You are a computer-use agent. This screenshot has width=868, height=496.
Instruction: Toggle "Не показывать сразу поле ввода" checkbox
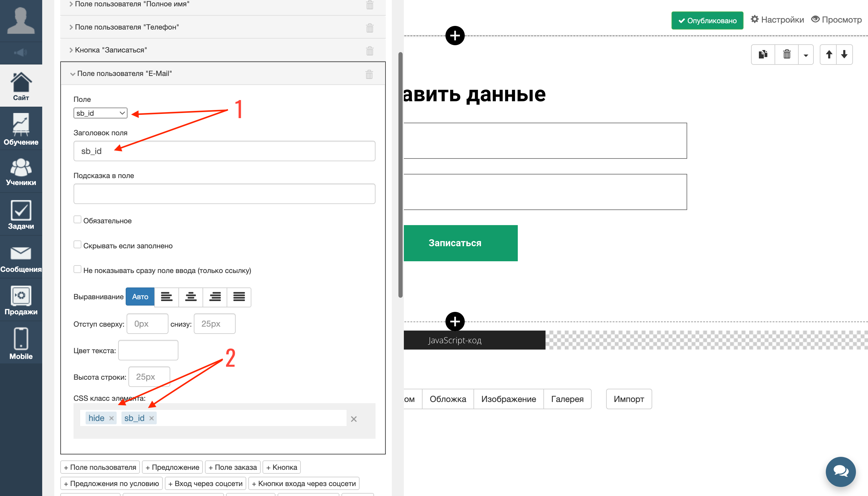coord(77,269)
